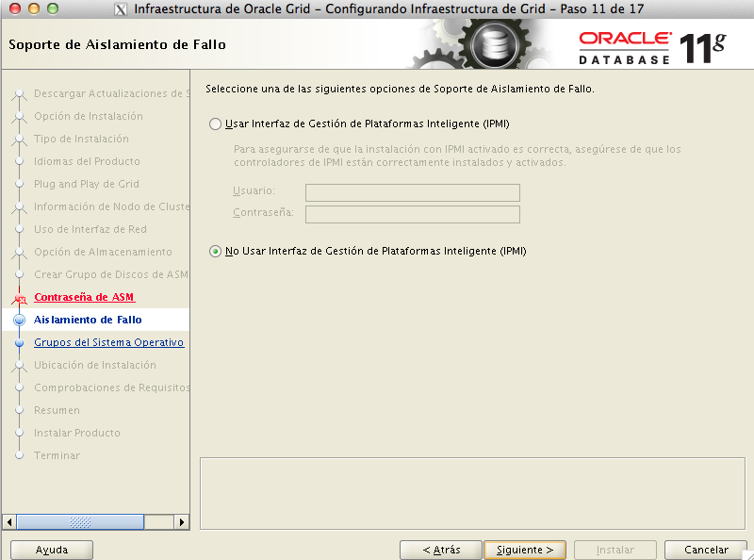The image size is (754, 560).
Task: Click the Grupos del Sistema Operativo step bullet
Action: click(x=19, y=343)
